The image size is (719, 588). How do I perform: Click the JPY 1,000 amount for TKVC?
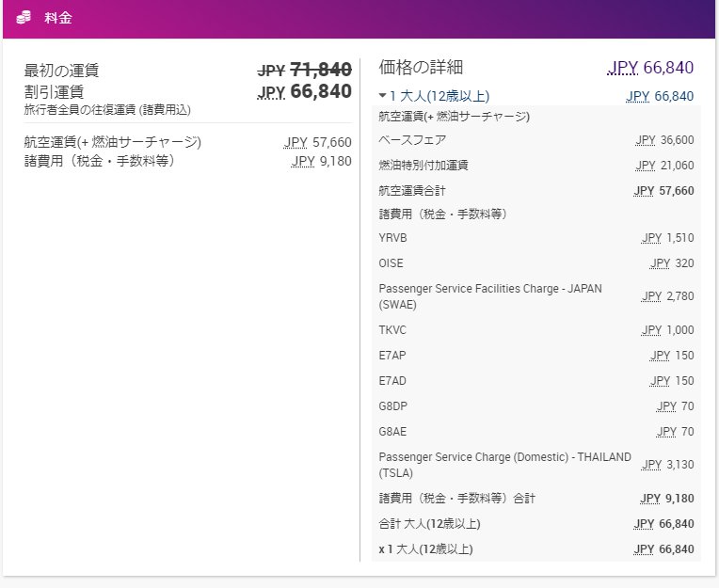(667, 330)
